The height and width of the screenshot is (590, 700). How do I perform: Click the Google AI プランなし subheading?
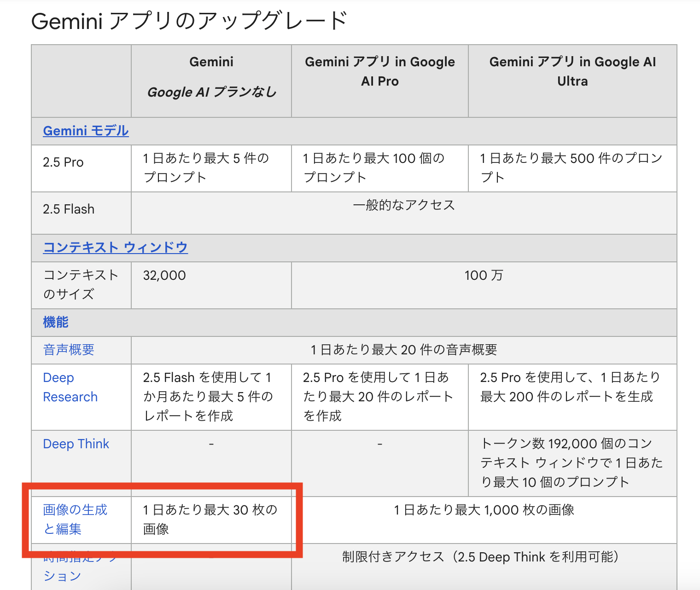coord(211,92)
